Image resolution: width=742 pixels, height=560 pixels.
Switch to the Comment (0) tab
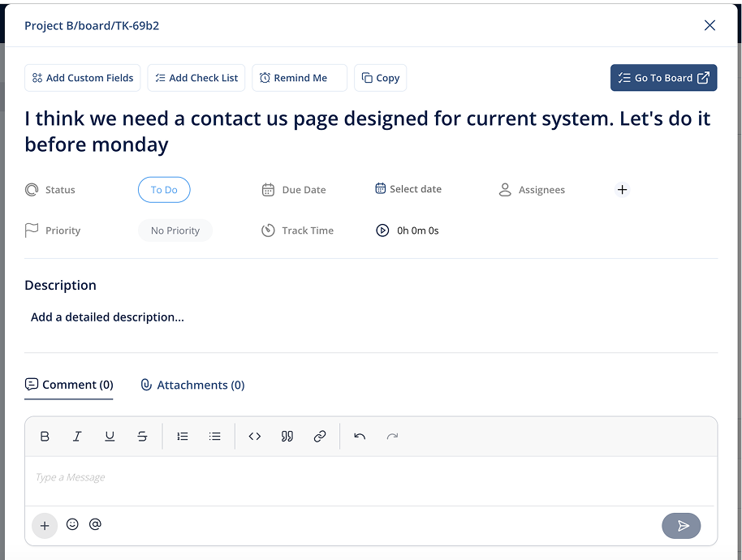[69, 385]
